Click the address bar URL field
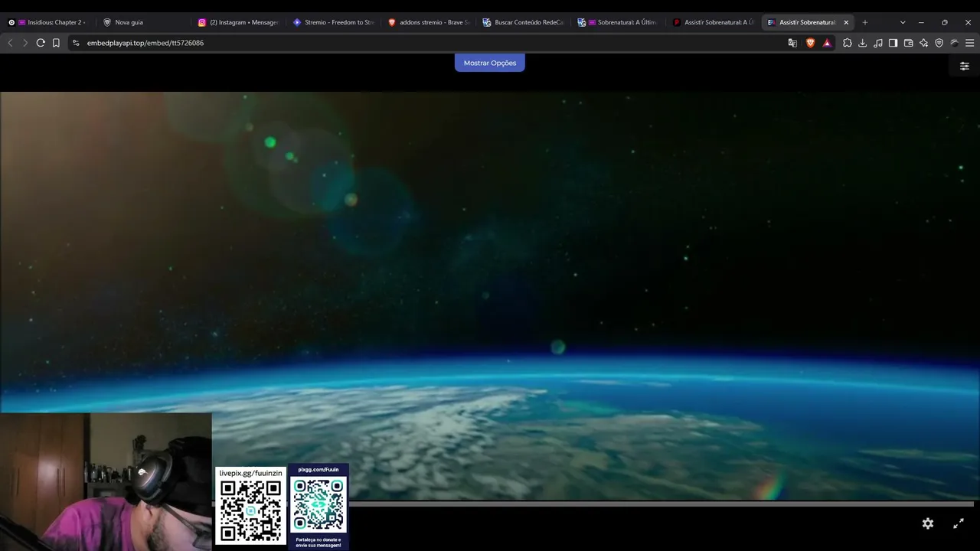980x551 pixels. [429, 43]
